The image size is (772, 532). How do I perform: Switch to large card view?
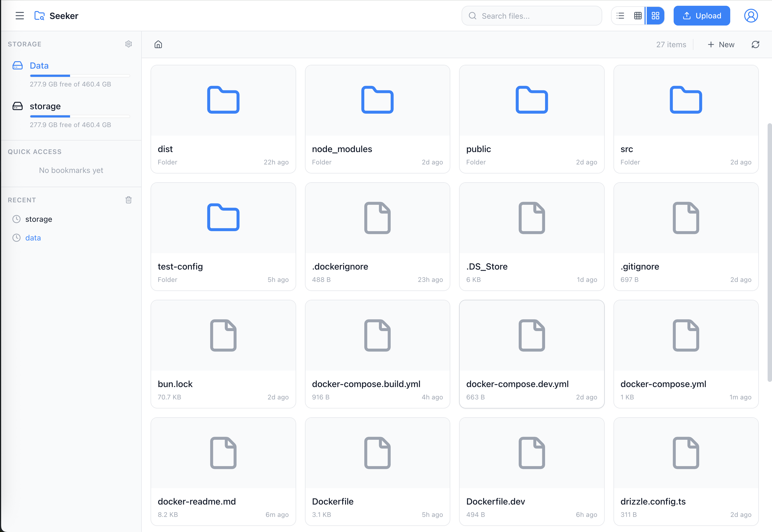coord(655,16)
